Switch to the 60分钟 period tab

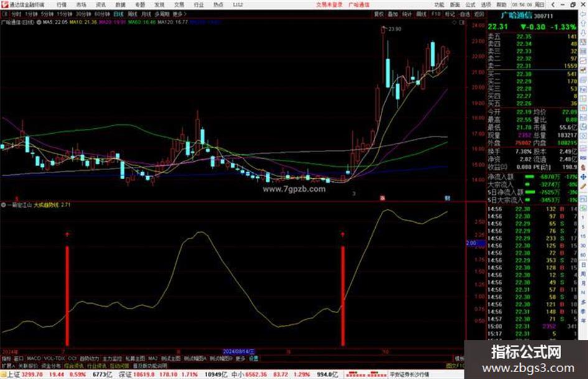point(102,14)
